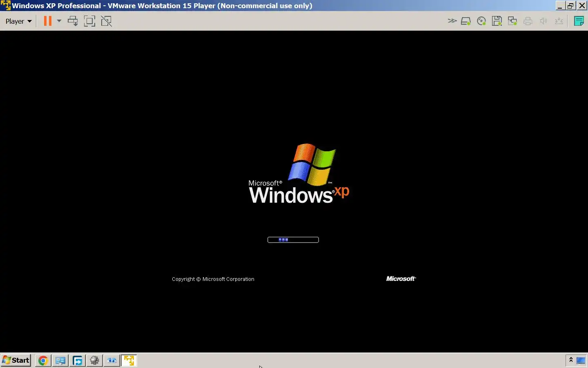Open the teal message log note icon
Screen dimensions: 588x368
579,21
